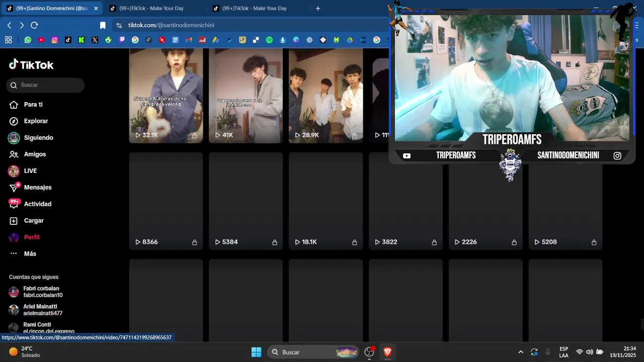644x362 pixels.
Task: Open the video with 18.1K views
Action: [326, 201]
